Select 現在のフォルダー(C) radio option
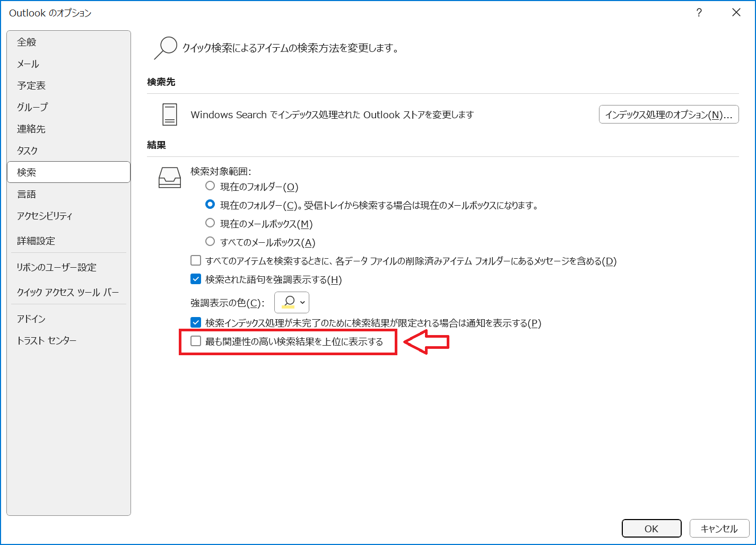 pyautogui.click(x=210, y=204)
